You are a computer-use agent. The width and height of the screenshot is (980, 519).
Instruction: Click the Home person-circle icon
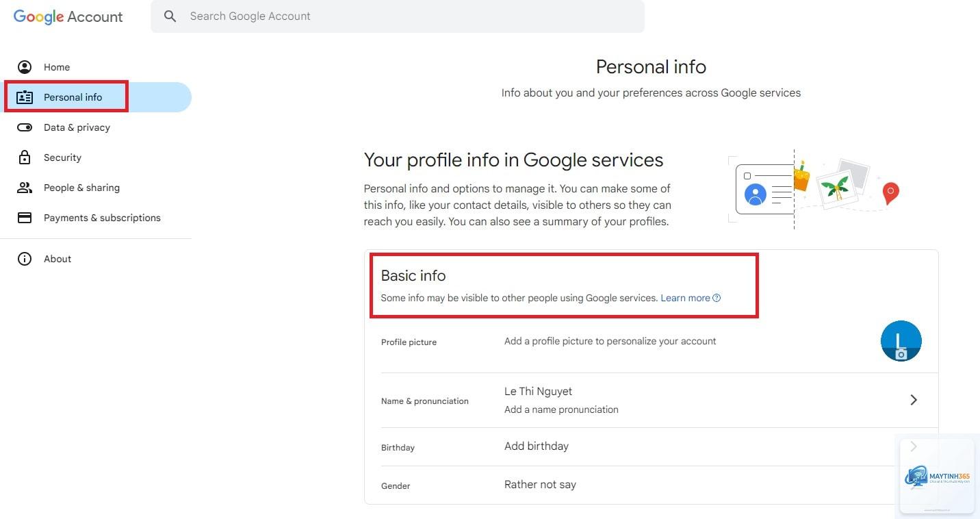tap(25, 67)
